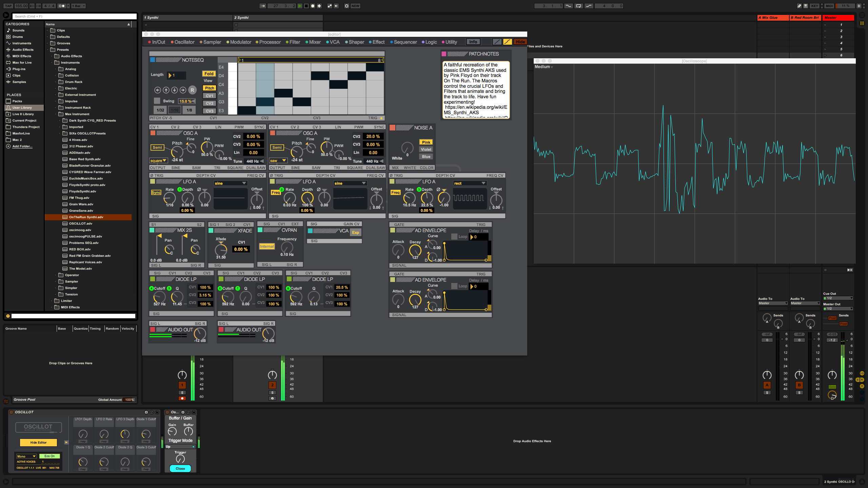Shift NOTESEQ pattern up with arrow icon

166,90
